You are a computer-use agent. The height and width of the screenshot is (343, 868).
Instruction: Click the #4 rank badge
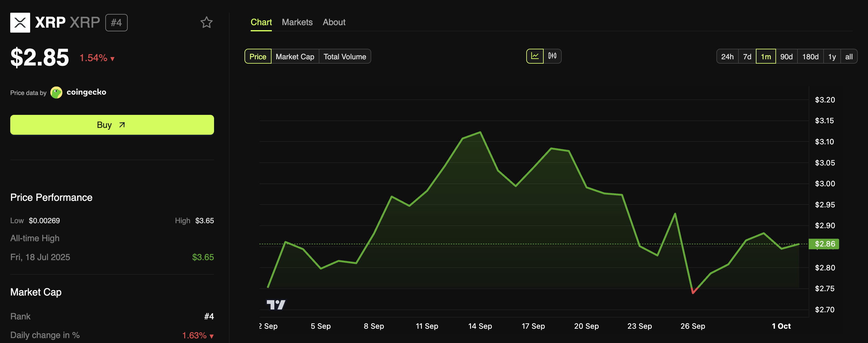[116, 23]
